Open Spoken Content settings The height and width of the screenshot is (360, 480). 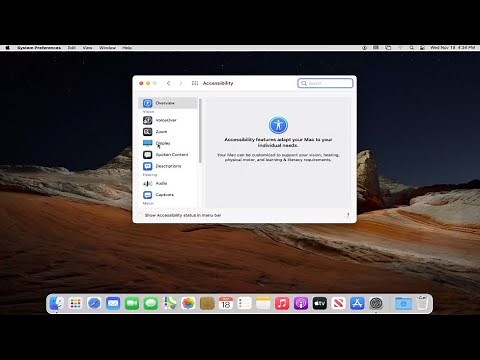click(168, 155)
